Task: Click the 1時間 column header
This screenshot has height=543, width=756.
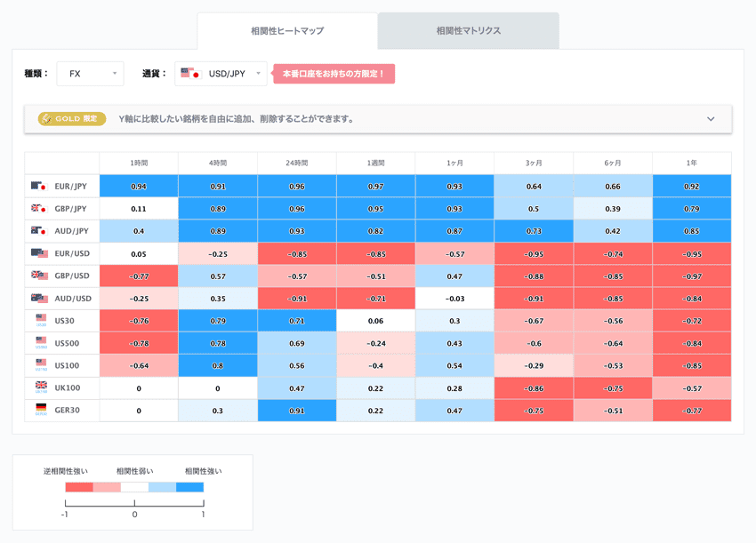Action: coord(139,164)
